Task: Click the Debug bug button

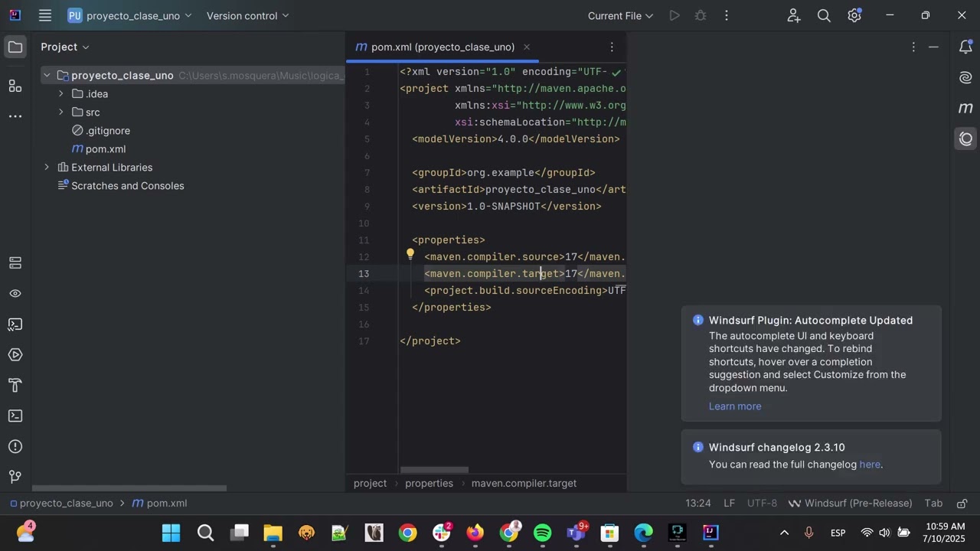Action: click(700, 15)
